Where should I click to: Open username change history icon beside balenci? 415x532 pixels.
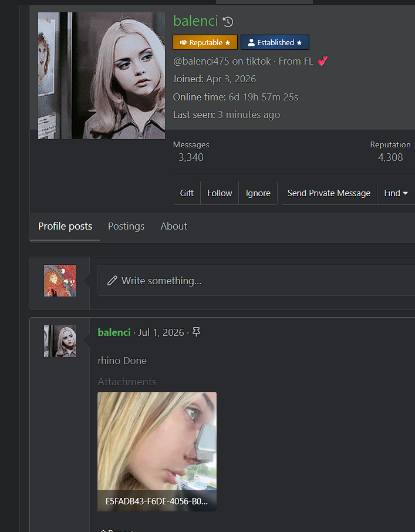[228, 22]
